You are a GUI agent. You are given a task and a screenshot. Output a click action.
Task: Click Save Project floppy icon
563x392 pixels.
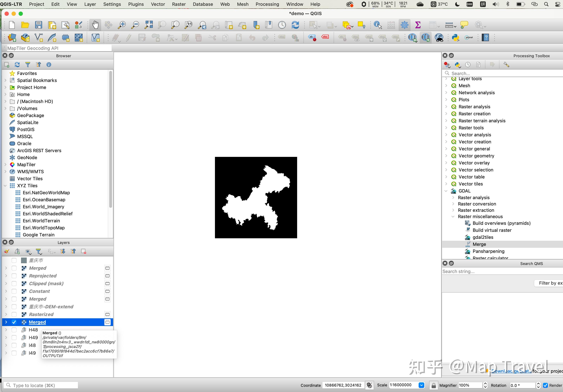38,25
